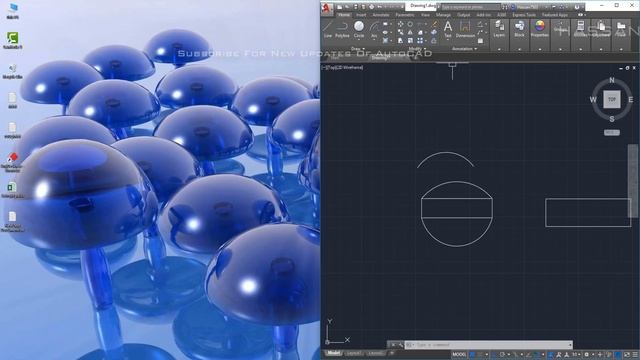Toggle polar tracking in status bar

click(x=502, y=355)
